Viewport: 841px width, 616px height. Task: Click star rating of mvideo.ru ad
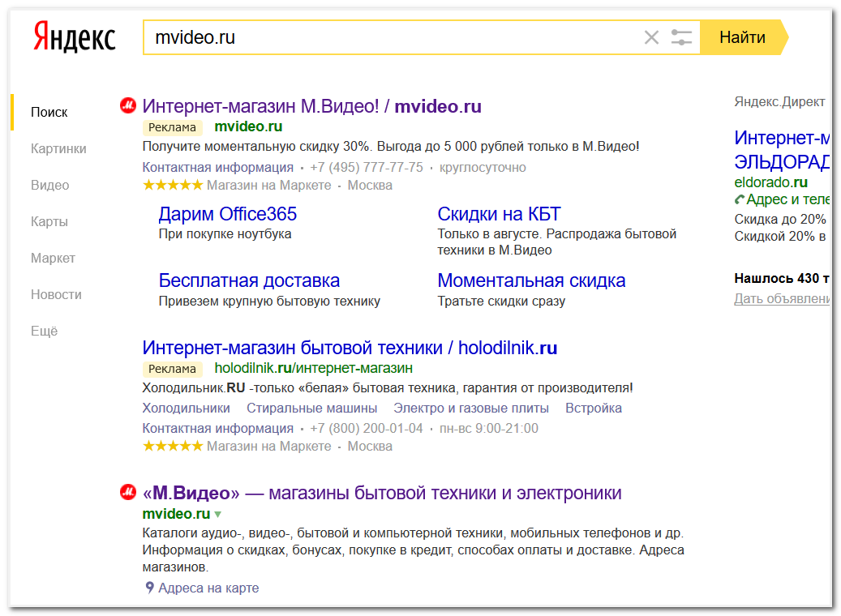(173, 185)
